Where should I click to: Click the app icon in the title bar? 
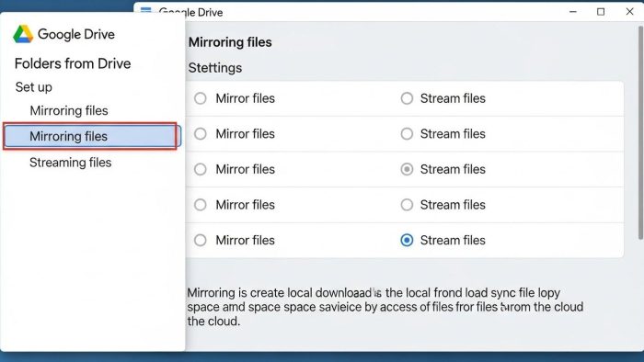point(145,11)
